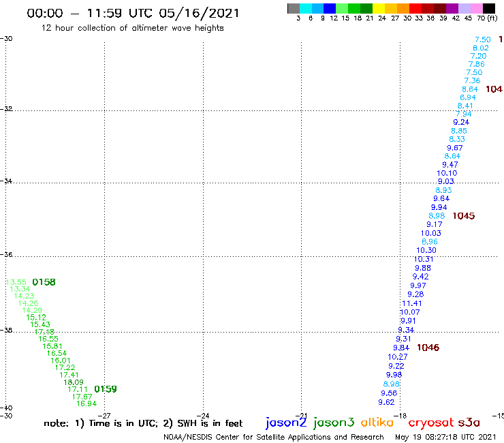Click the 17.11 wave height value
The height and width of the screenshot is (443, 504).
click(78, 389)
